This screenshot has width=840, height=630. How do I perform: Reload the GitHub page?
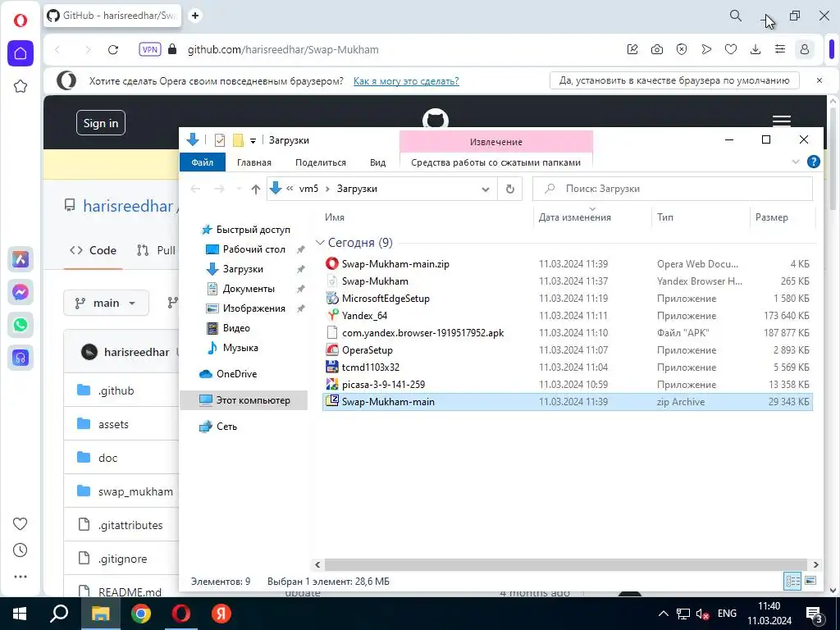click(x=113, y=50)
